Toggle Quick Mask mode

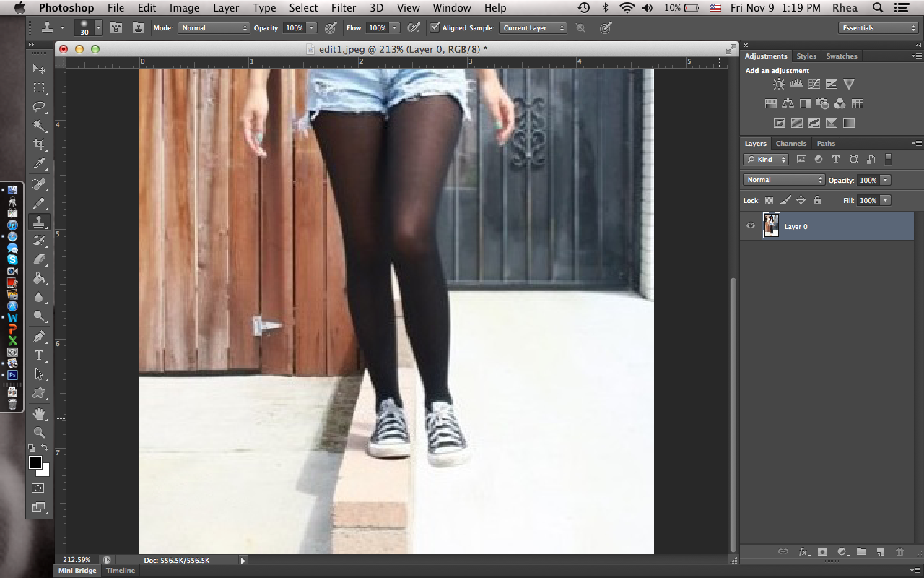coord(39,488)
